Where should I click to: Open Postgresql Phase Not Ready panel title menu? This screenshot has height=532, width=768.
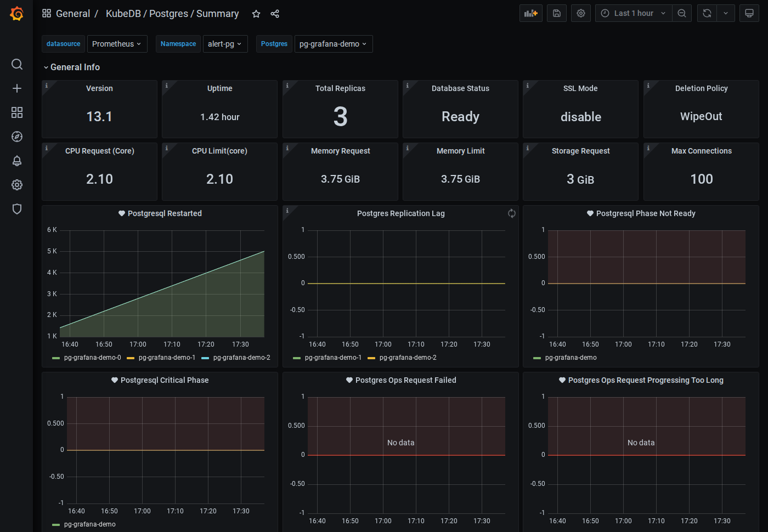tap(646, 213)
